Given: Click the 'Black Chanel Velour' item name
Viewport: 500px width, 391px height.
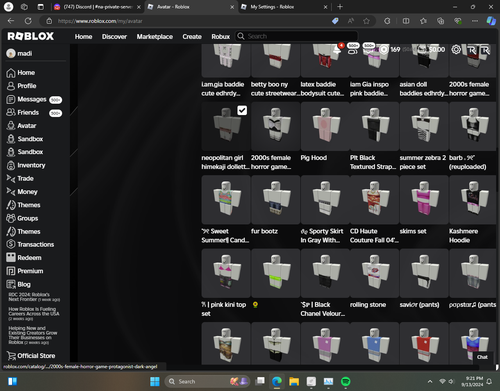Looking at the screenshot, I should pyautogui.click(x=323, y=309).
